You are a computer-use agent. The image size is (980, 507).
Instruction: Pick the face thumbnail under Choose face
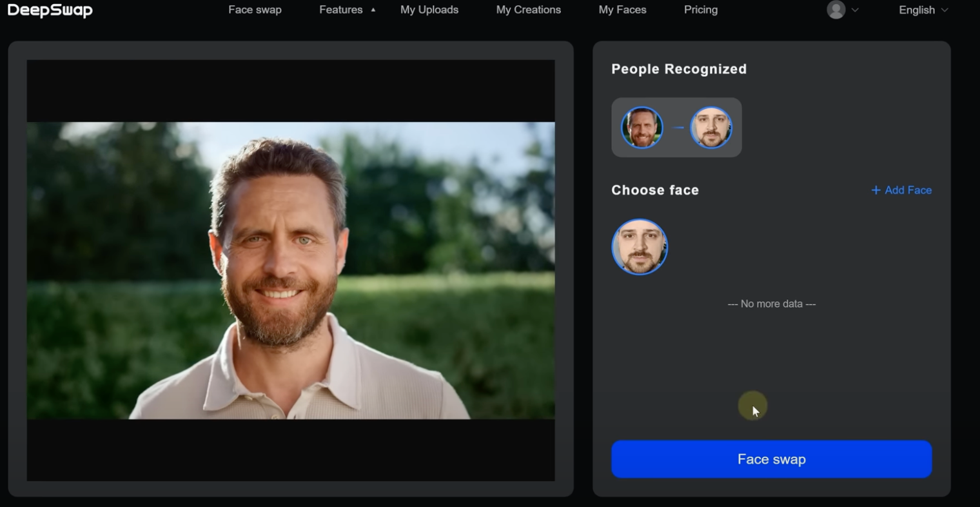pos(639,247)
